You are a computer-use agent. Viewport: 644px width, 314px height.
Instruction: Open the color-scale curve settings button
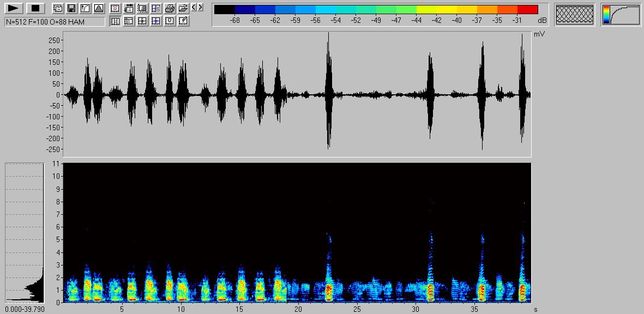[621, 15]
